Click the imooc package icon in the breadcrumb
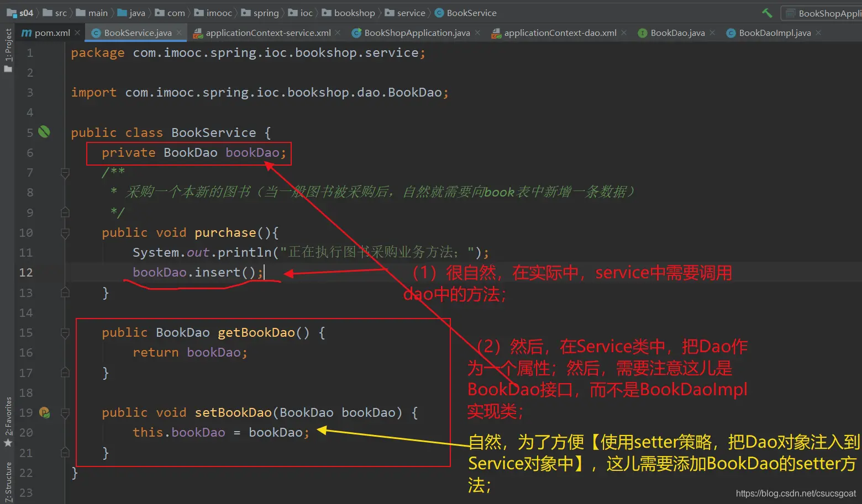The width and height of the screenshot is (862, 504). [x=199, y=13]
